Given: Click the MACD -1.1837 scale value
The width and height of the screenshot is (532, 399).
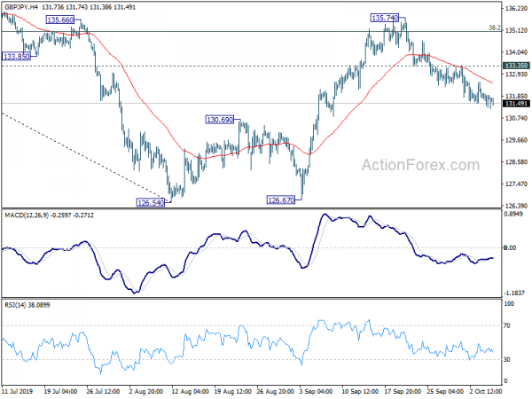Looking at the screenshot, I should click(x=514, y=293).
